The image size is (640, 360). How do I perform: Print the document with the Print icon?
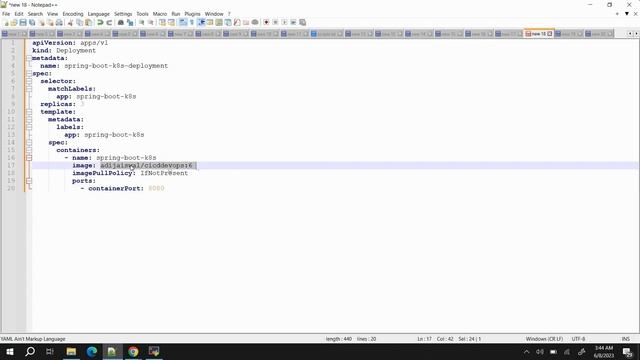click(59, 22)
